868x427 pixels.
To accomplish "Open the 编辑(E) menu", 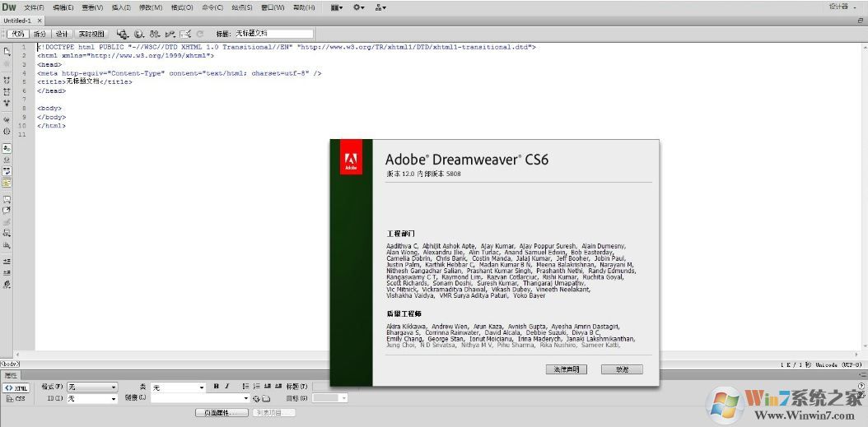I will [63, 7].
